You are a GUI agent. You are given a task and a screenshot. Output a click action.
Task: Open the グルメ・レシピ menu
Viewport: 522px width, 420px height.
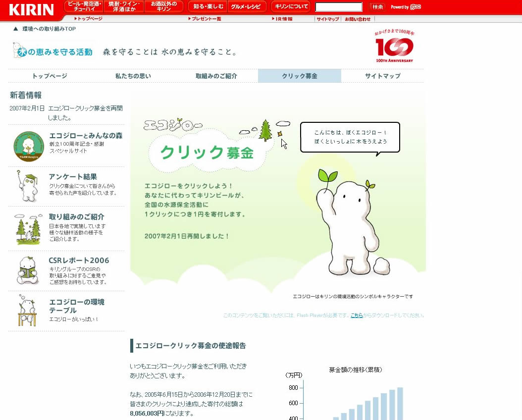pyautogui.click(x=246, y=6)
